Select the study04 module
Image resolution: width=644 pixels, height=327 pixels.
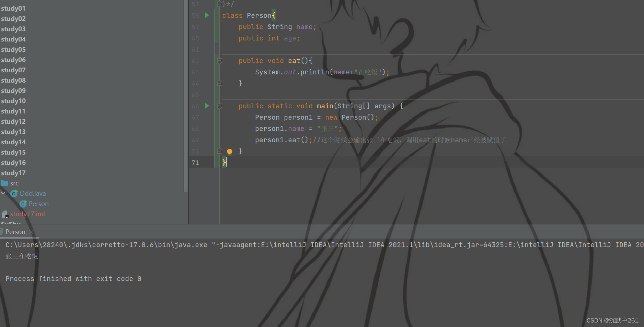coord(13,39)
